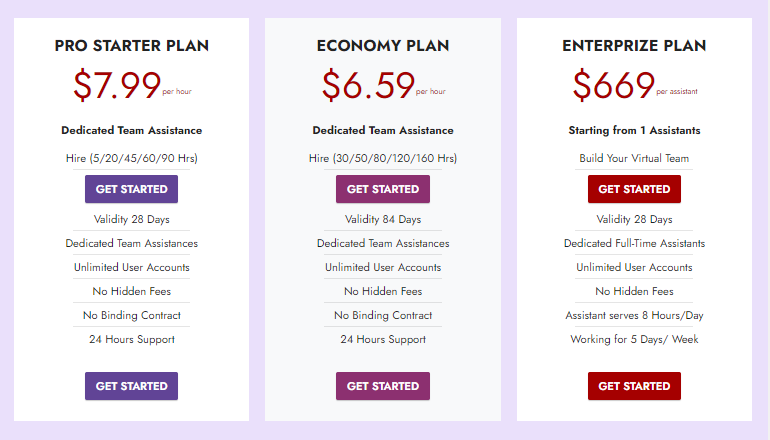Select the $6.59 per hour price
This screenshot has width=770, height=440.
370,86
